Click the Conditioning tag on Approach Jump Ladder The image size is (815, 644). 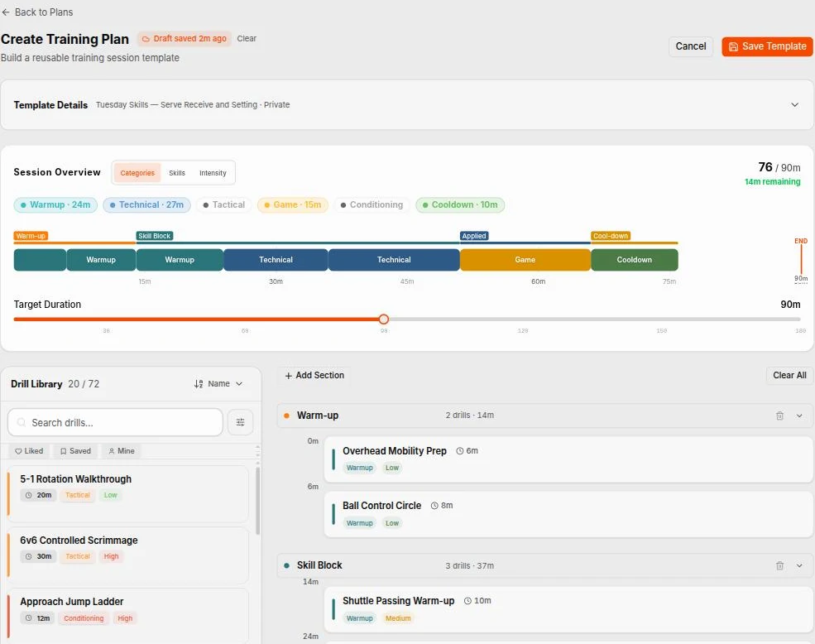point(84,618)
